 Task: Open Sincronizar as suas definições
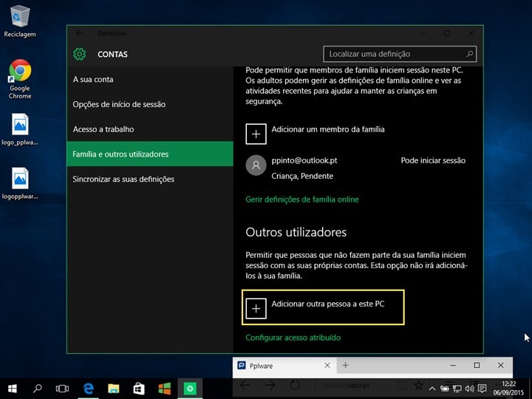click(150, 179)
